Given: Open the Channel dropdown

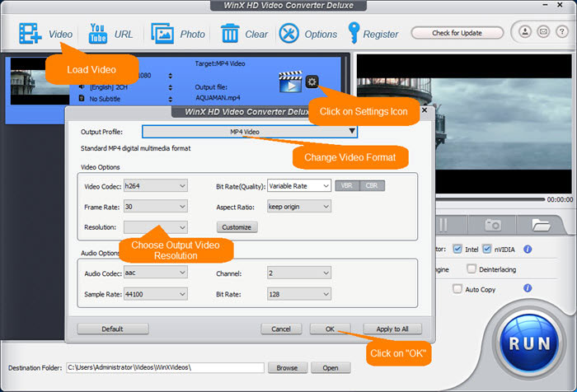Looking at the screenshot, I should tap(299, 273).
